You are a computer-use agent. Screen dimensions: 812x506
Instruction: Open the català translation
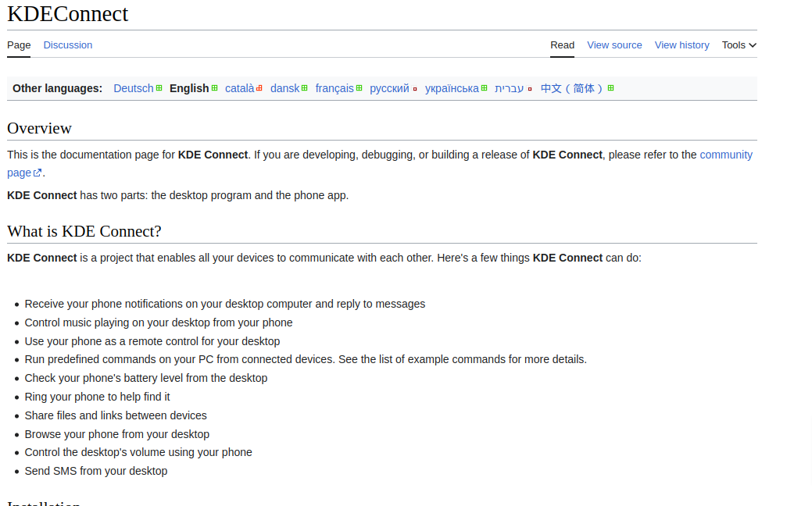point(240,88)
